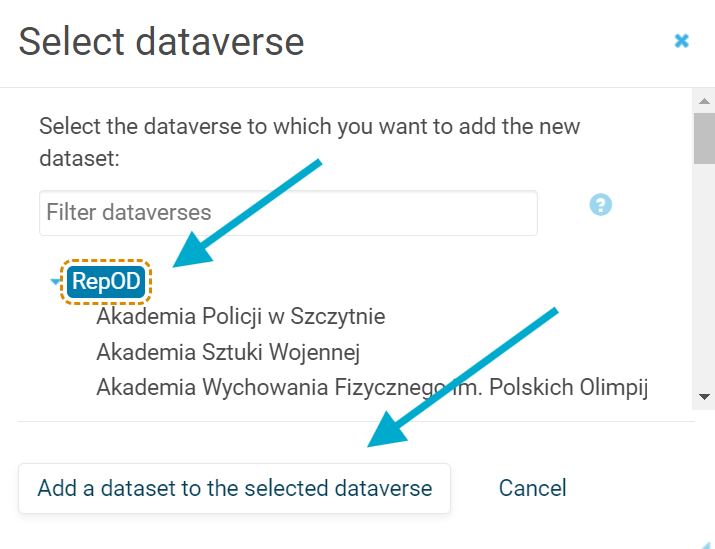Image resolution: width=715 pixels, height=549 pixels.
Task: Click the blue question mark help icon
Action: click(x=601, y=205)
